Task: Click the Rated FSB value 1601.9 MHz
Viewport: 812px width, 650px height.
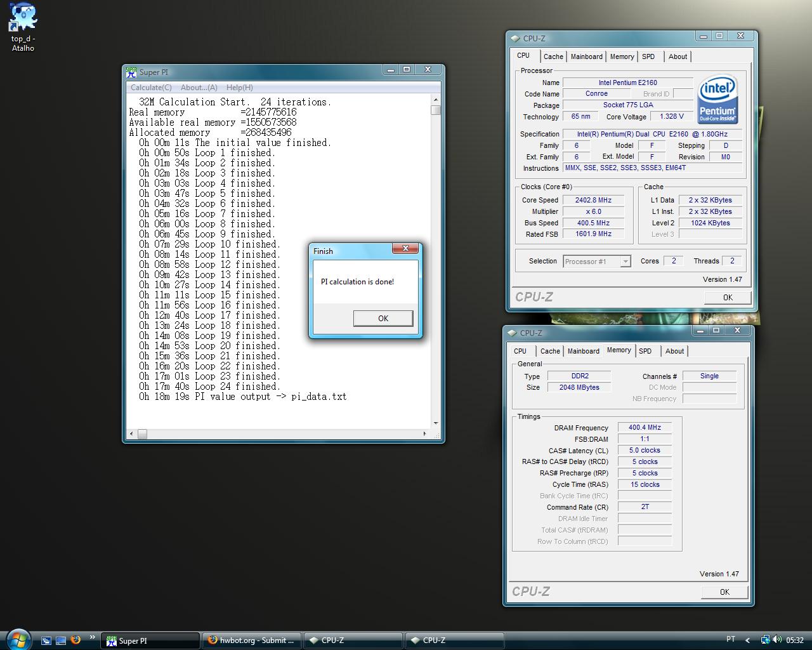Action: coord(593,234)
